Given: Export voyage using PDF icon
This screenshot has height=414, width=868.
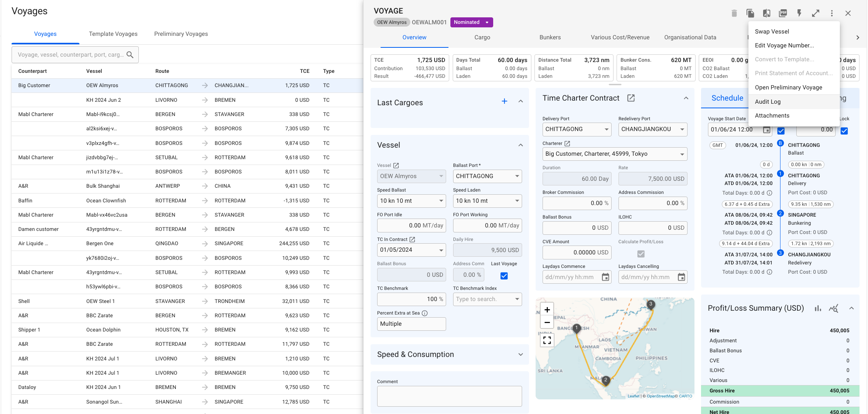Looking at the screenshot, I should (x=783, y=13).
